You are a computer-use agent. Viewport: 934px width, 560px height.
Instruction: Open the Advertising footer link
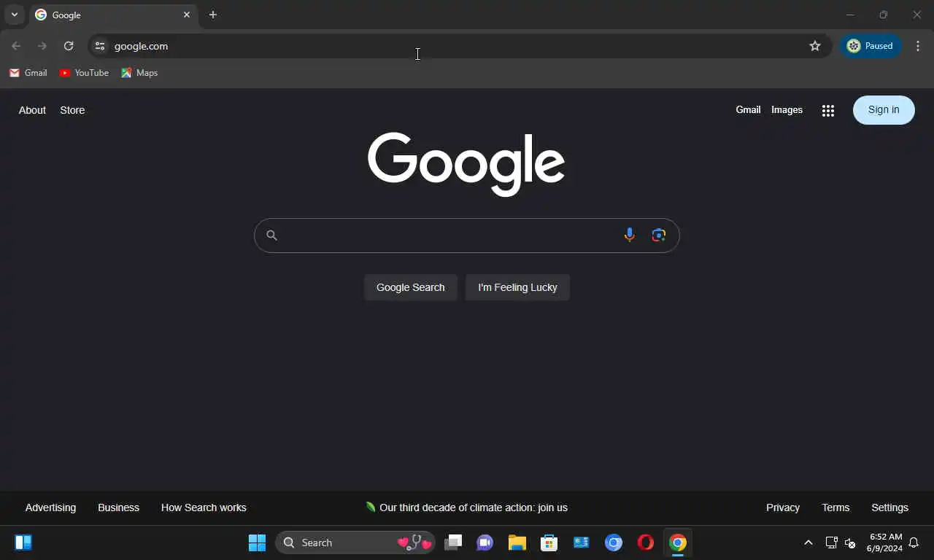coord(50,507)
